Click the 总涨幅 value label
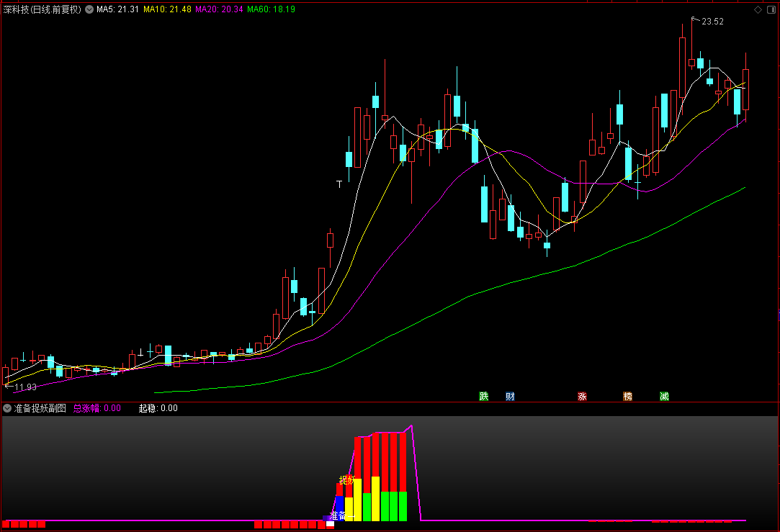The height and width of the screenshot is (532, 780). coord(97,408)
